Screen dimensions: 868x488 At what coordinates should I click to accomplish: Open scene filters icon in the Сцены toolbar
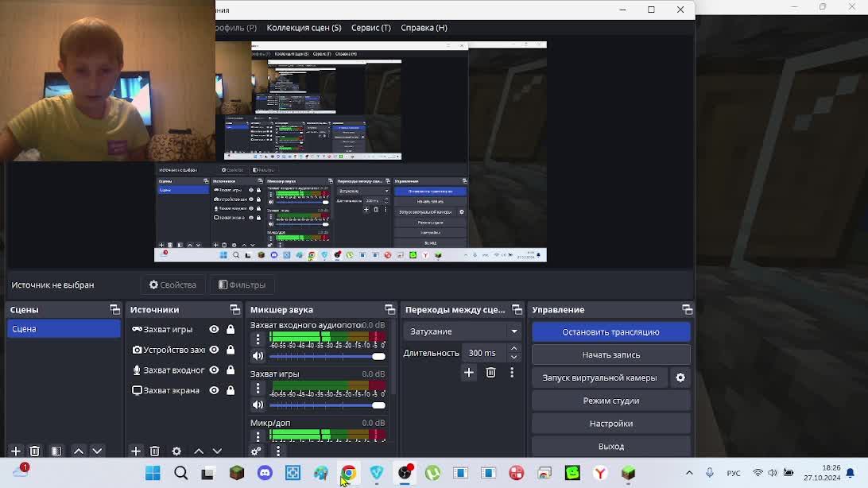tap(56, 451)
